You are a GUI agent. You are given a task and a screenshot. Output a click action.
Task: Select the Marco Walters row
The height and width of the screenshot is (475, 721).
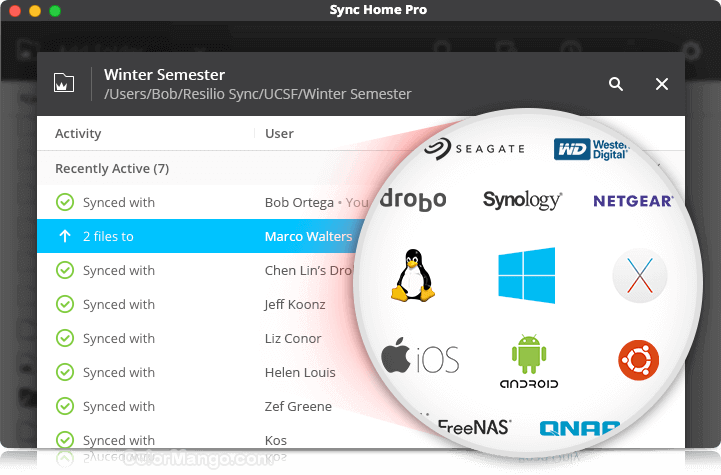tap(308, 237)
